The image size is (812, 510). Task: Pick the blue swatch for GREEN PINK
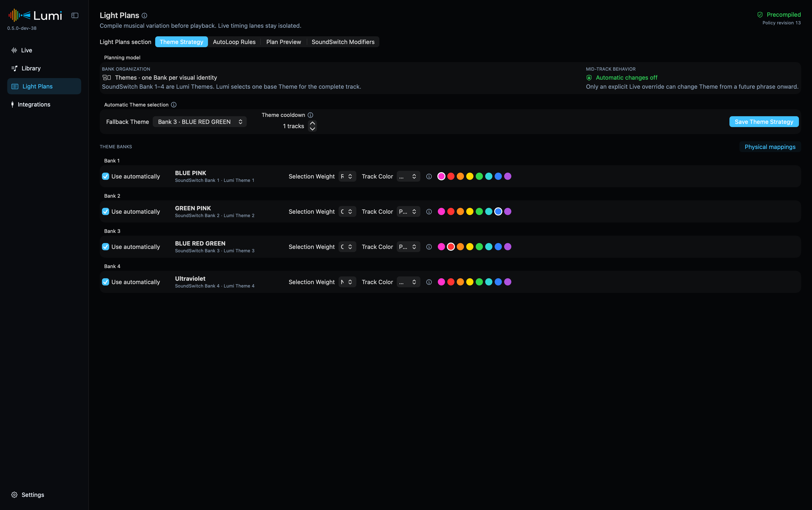pos(498,211)
